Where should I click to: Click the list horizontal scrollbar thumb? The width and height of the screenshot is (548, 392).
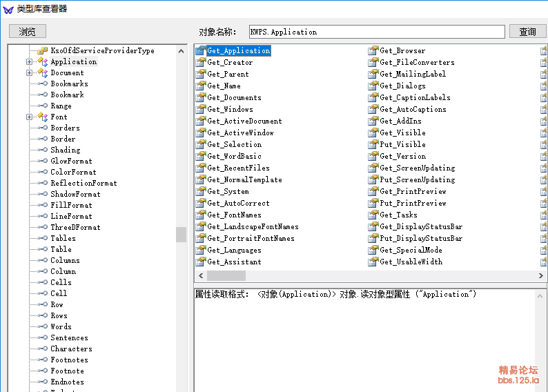click(x=226, y=275)
